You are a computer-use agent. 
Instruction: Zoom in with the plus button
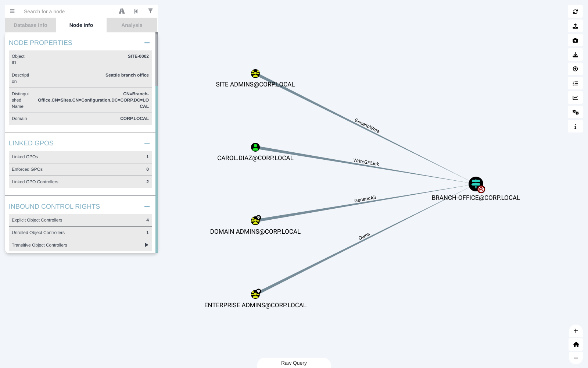pyautogui.click(x=576, y=331)
